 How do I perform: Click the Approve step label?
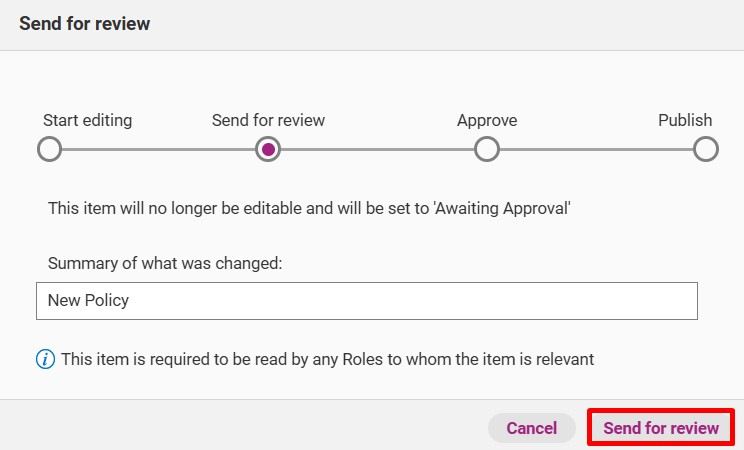(x=487, y=121)
